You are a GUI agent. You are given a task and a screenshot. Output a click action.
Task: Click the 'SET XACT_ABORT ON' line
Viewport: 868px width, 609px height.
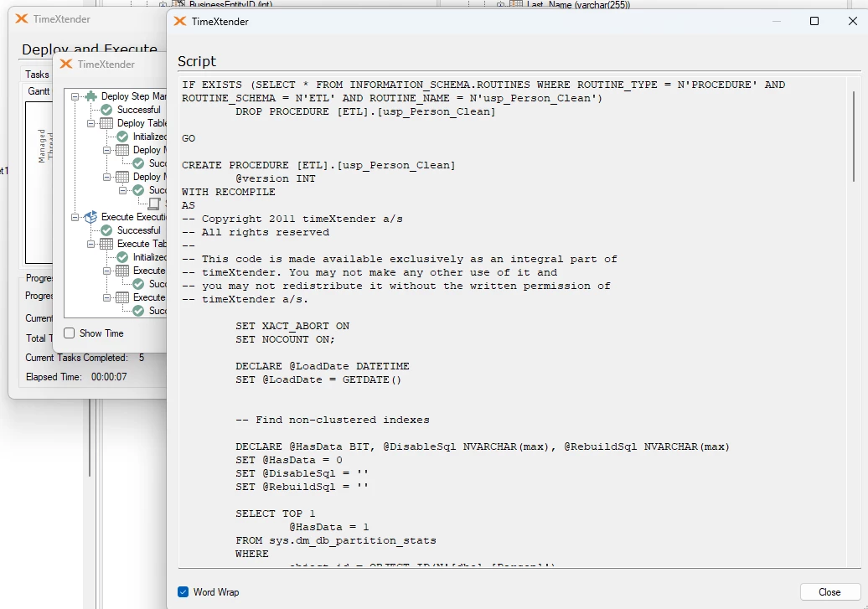pos(292,326)
